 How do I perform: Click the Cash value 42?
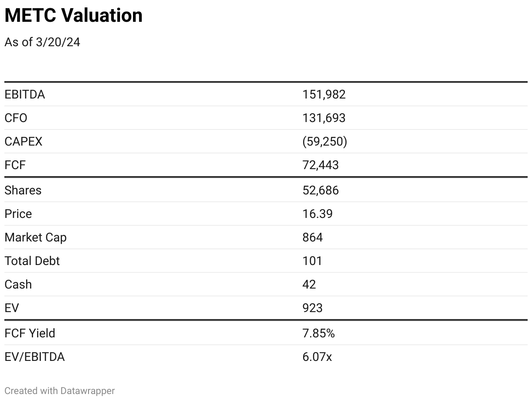(x=309, y=284)
